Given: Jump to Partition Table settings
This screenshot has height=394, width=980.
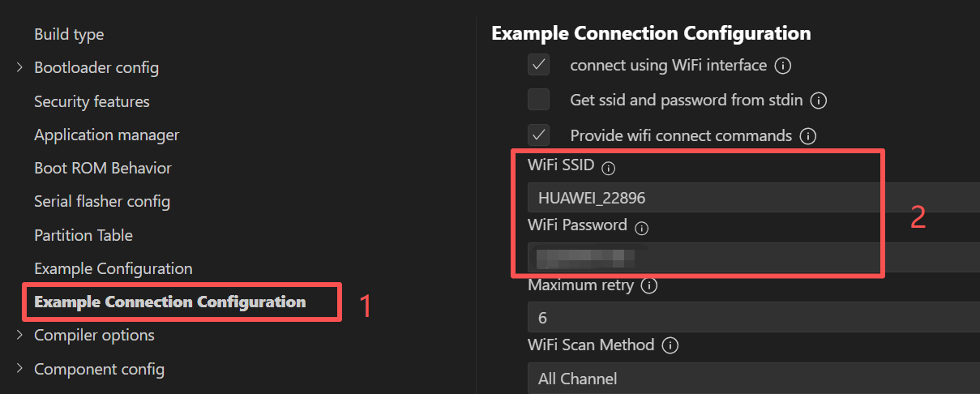Looking at the screenshot, I should point(83,235).
